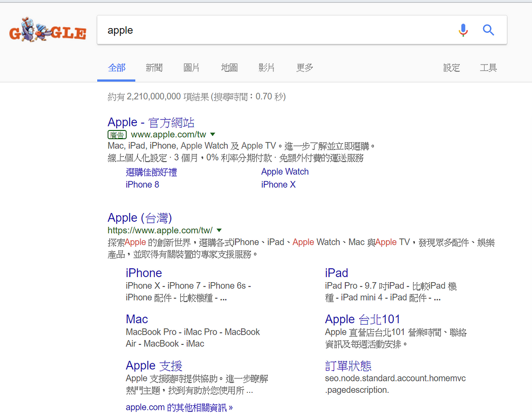
Task: Go to the iPhone X ad sitelink
Action: [278, 184]
